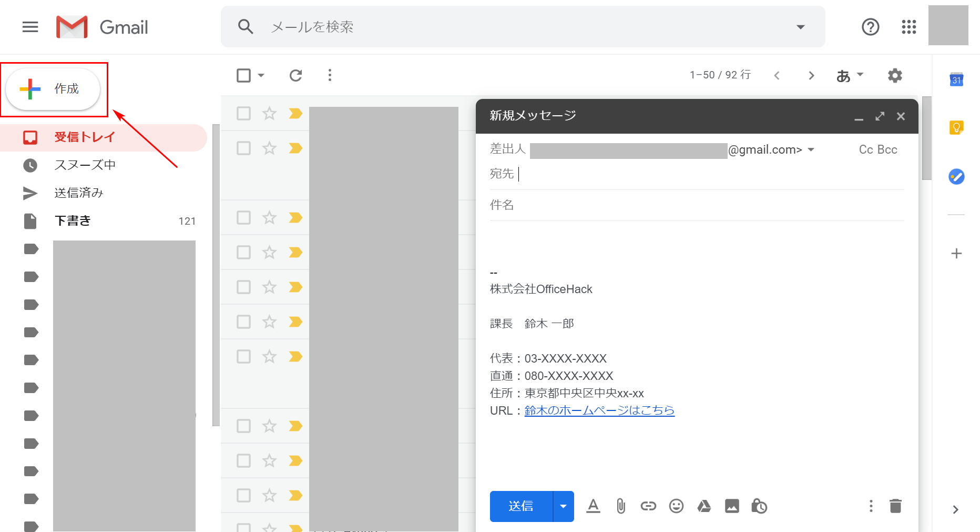Tick the second email's checkbox
980x532 pixels.
click(x=243, y=148)
